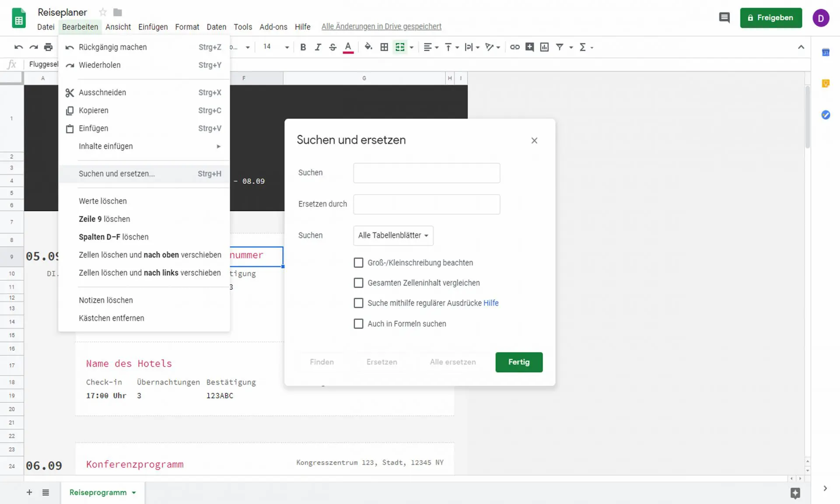This screenshot has width=840, height=504.
Task: Expand the Inhalte einfügen submenu
Action: [x=144, y=146]
